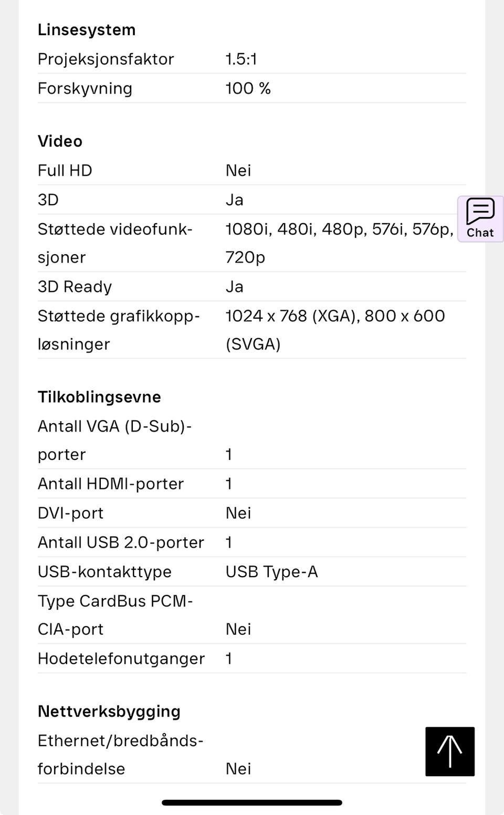Tap the scroll-to-top arrow button
Screen dimensions: 504x815
[x=450, y=751]
